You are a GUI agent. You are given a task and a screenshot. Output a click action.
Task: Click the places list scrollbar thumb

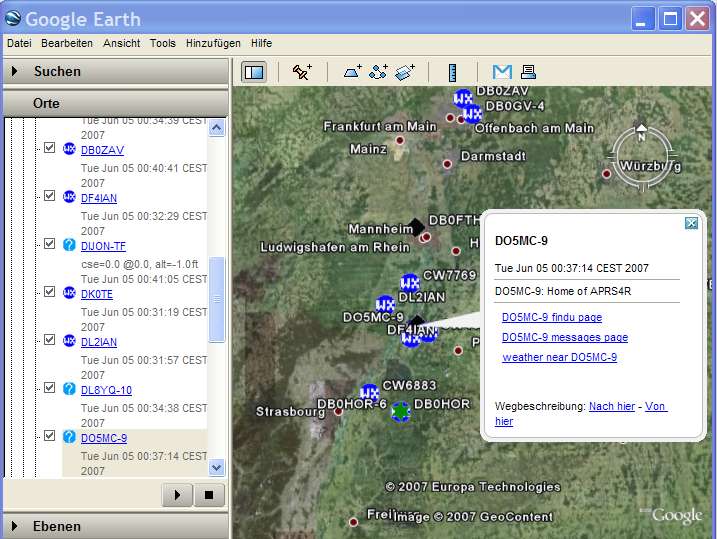coord(217,299)
